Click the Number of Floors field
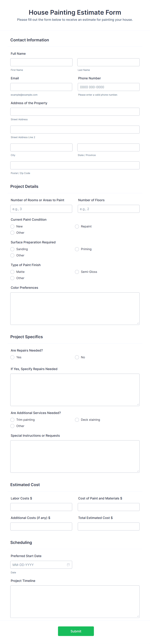The width and height of the screenshot is (150, 644). coord(108,209)
